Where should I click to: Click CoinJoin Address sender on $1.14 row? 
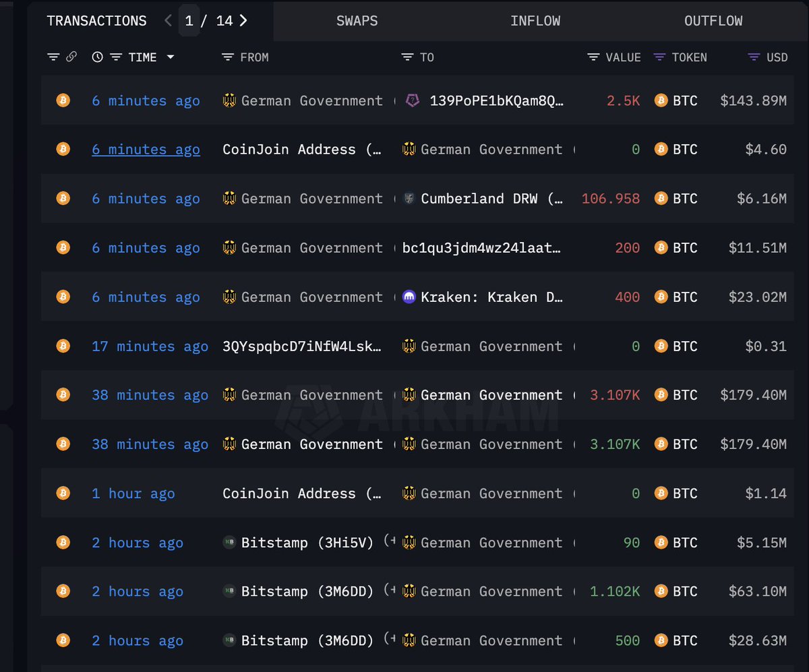click(x=302, y=493)
